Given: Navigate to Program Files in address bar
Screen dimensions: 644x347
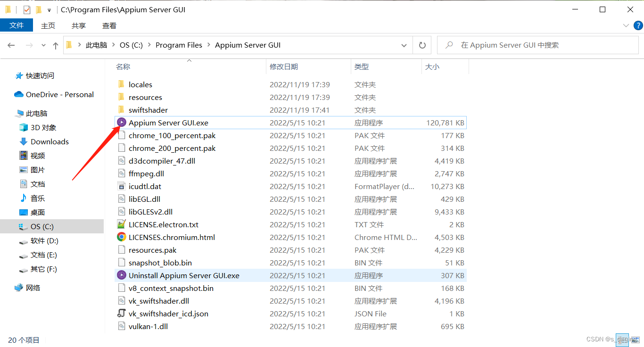Looking at the screenshot, I should point(179,45).
